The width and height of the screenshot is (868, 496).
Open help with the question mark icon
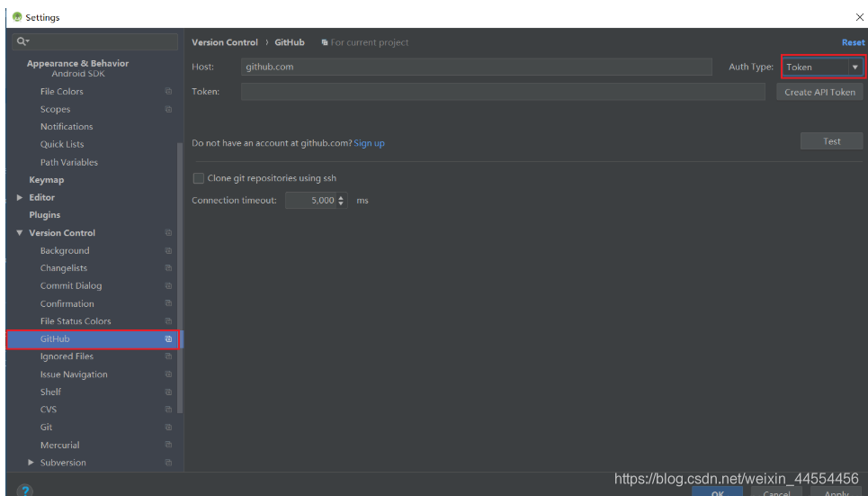[25, 491]
